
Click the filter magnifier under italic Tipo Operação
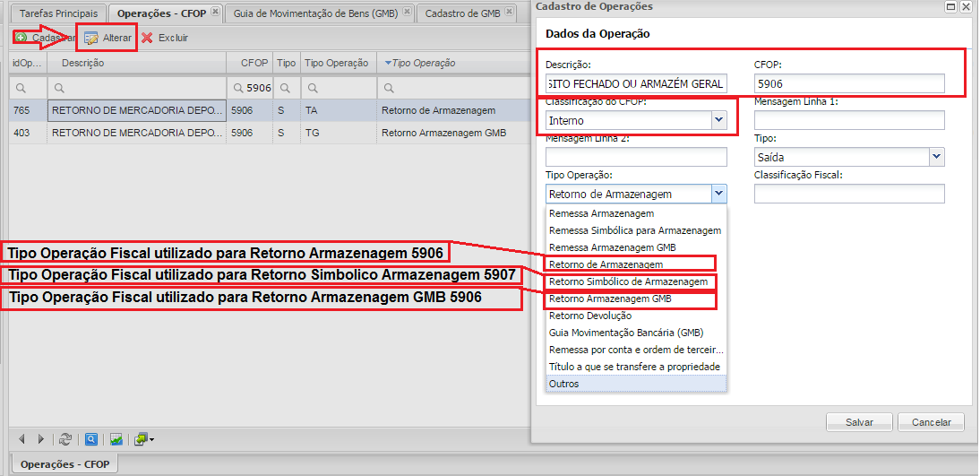pos(389,88)
